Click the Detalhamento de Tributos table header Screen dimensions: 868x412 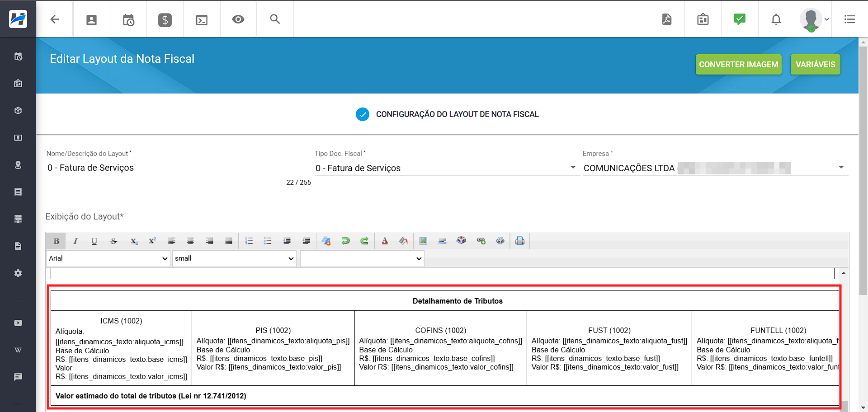(458, 301)
